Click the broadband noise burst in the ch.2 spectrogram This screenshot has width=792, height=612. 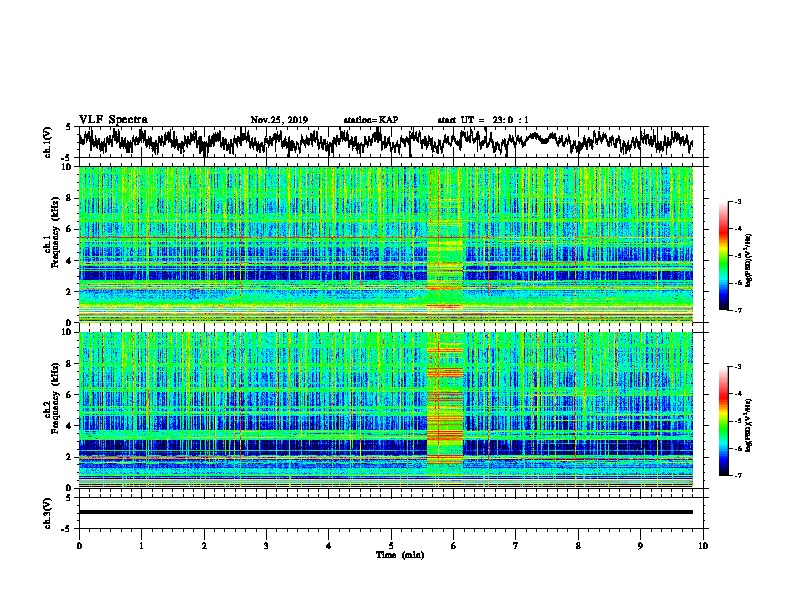(x=445, y=410)
